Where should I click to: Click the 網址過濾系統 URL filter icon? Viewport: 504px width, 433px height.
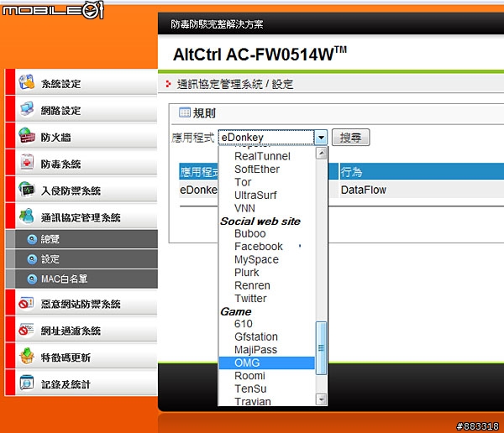(x=26, y=330)
